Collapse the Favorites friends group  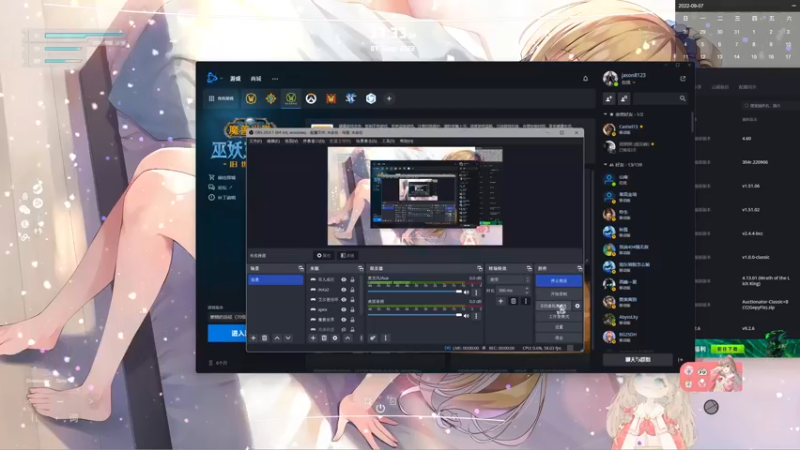point(606,114)
